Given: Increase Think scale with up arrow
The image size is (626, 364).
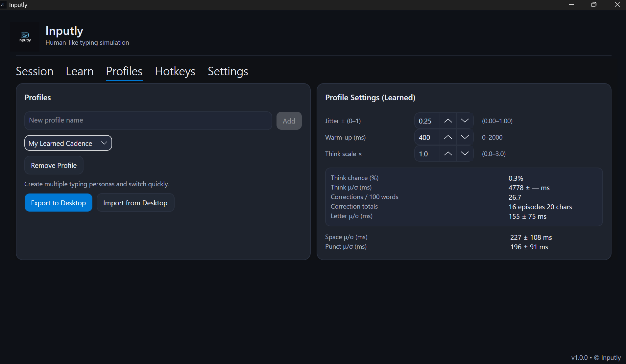Looking at the screenshot, I should coord(448,154).
